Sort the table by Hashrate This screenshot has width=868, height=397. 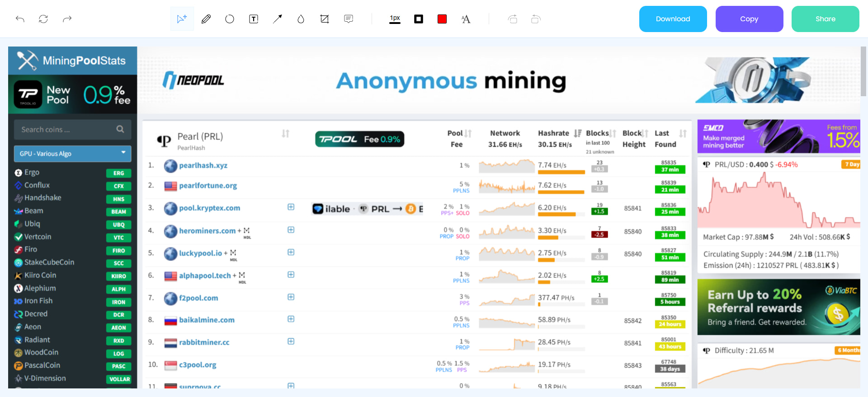(x=578, y=133)
